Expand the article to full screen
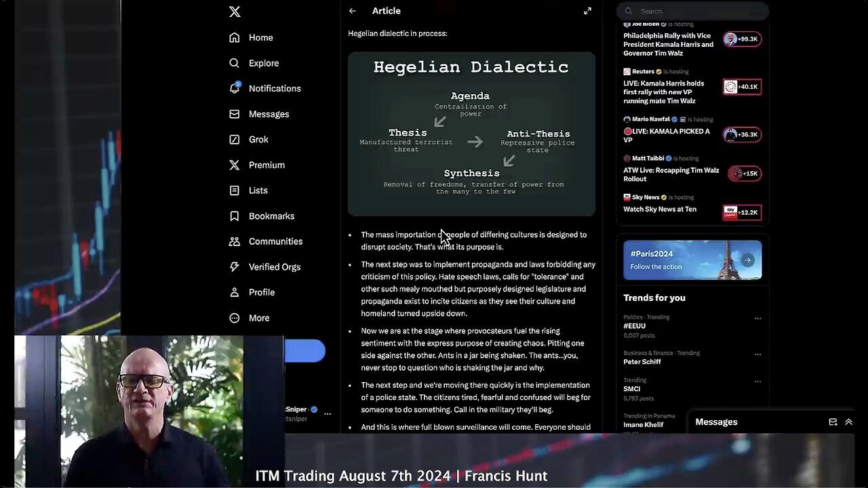868x488 pixels. tap(587, 11)
